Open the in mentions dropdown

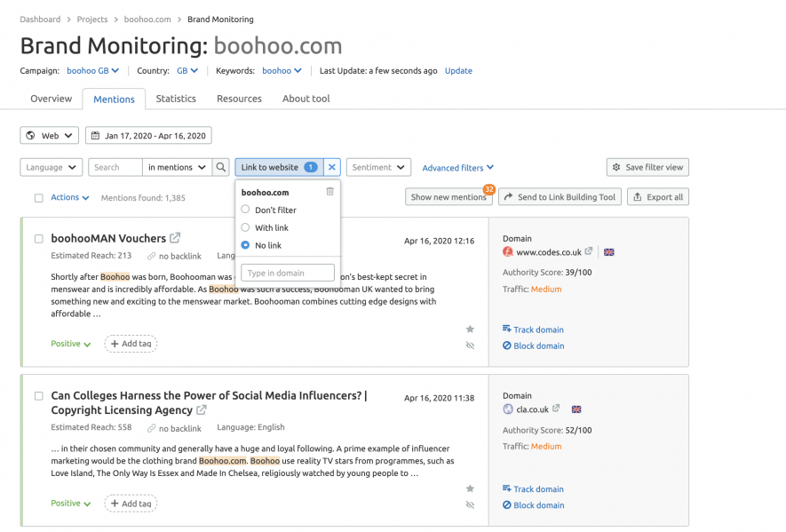coord(177,167)
